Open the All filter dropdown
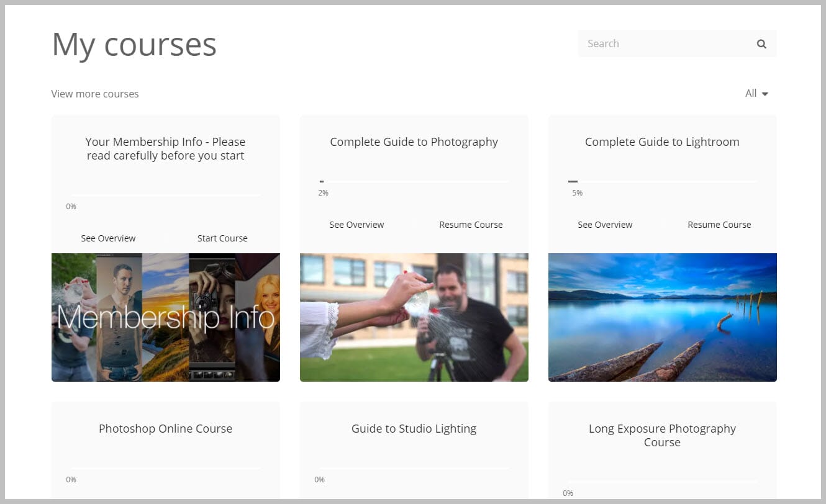826x504 pixels. tap(756, 94)
